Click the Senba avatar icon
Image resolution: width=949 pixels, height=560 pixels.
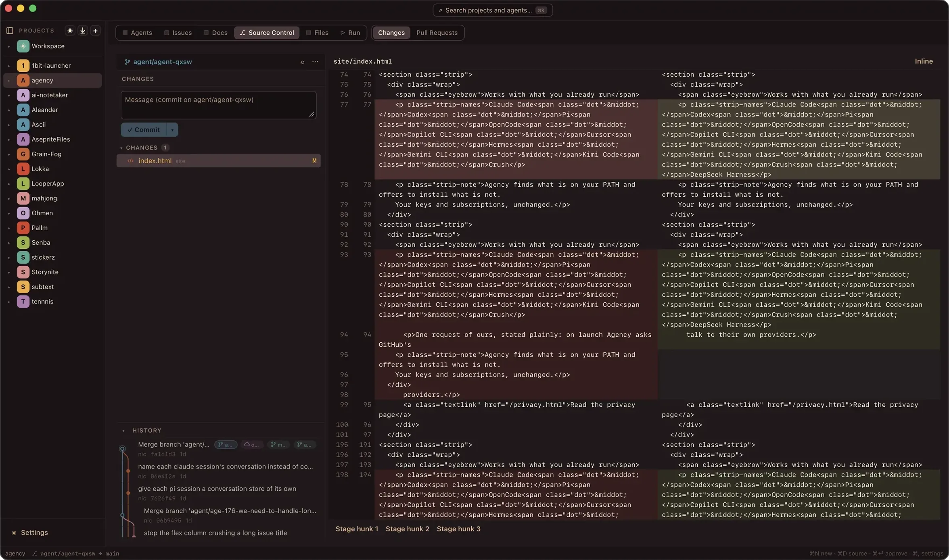(x=23, y=242)
